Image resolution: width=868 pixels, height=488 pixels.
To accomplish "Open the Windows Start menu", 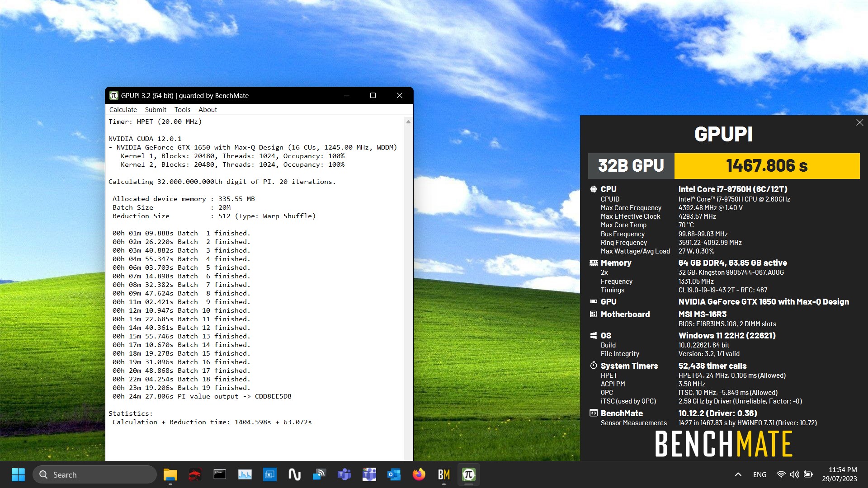I will 18,474.
